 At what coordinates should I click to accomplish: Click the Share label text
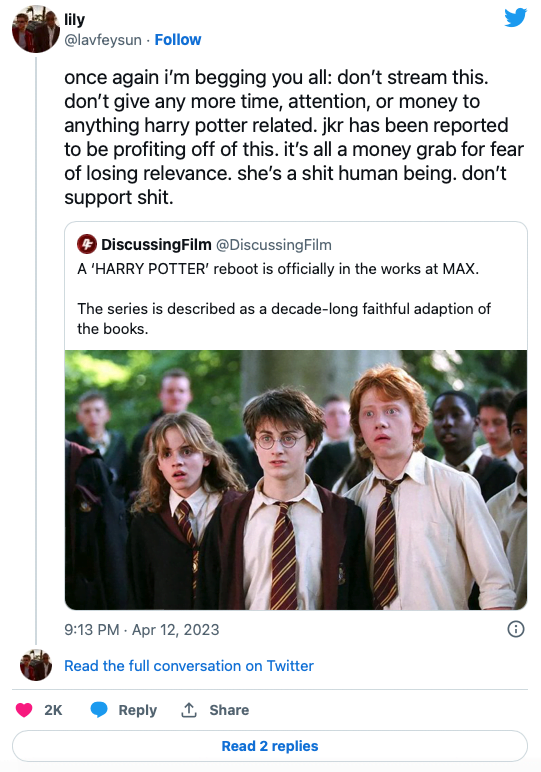(229, 710)
